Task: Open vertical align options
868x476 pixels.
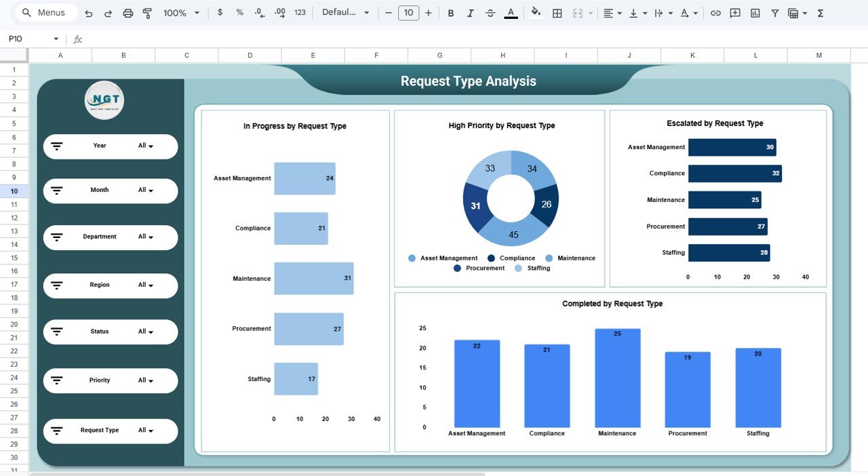Action: click(x=638, y=13)
